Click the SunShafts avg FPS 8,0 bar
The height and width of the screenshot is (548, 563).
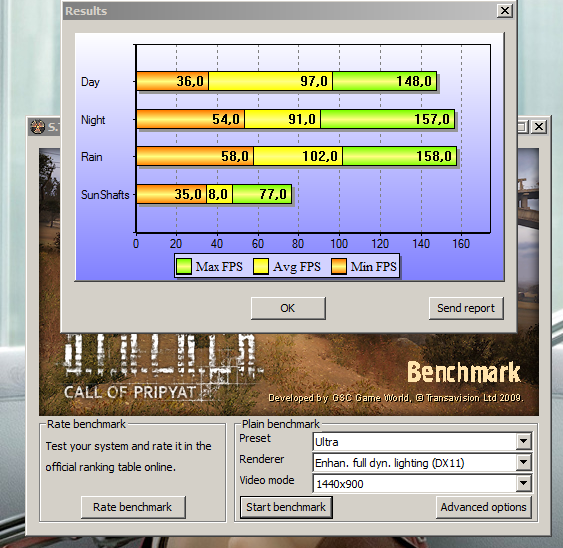pos(220,194)
